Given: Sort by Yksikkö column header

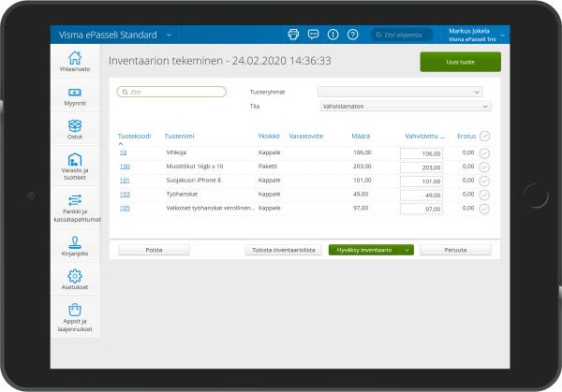Looking at the screenshot, I should [x=269, y=136].
